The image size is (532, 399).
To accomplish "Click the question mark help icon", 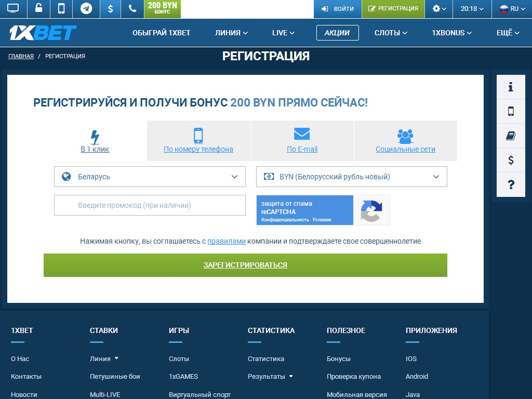I will pyautogui.click(x=510, y=184).
